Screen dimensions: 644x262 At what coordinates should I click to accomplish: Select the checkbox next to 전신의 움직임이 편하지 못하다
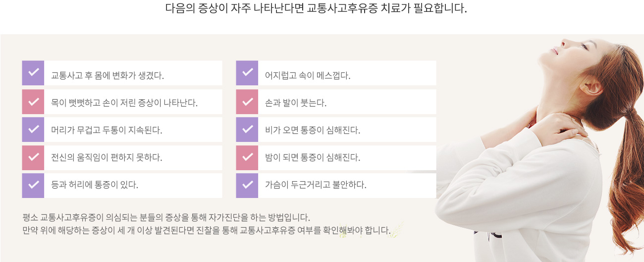pyautogui.click(x=33, y=158)
